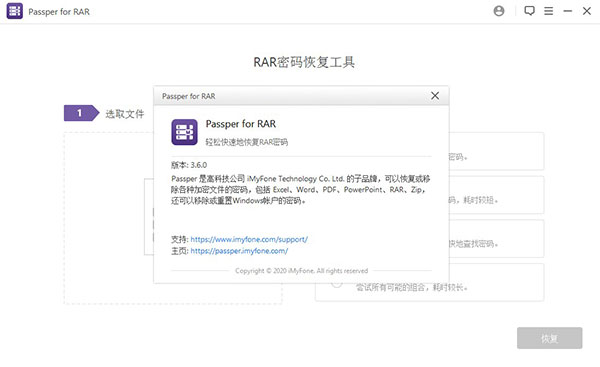Click the About dialog title Passper for RAR

coord(189,96)
